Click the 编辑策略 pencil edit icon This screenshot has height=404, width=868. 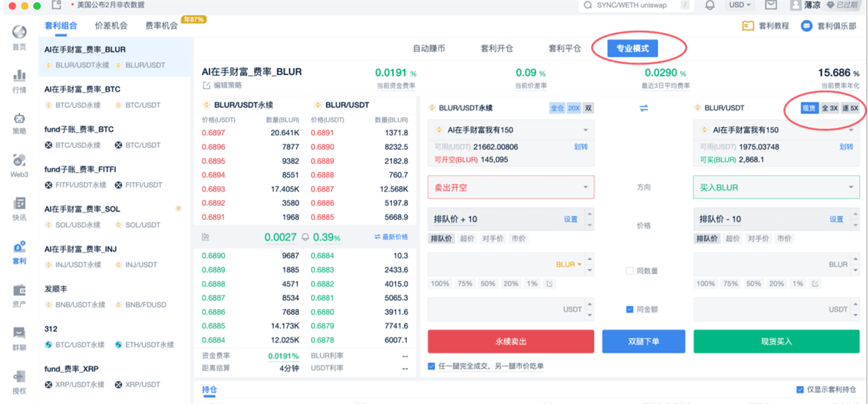click(x=206, y=85)
